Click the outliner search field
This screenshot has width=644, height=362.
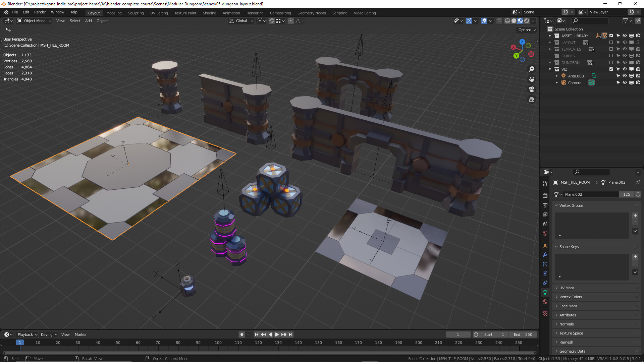[590, 21]
